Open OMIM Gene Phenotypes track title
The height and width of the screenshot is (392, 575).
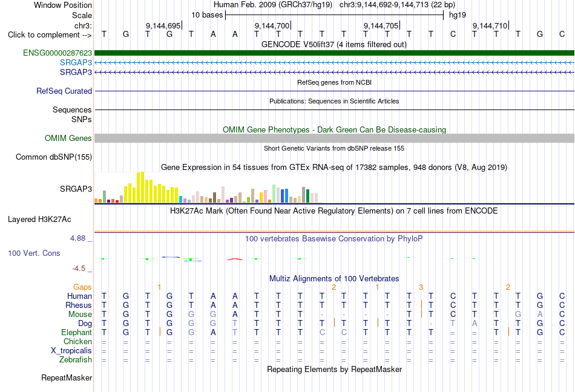coord(335,129)
